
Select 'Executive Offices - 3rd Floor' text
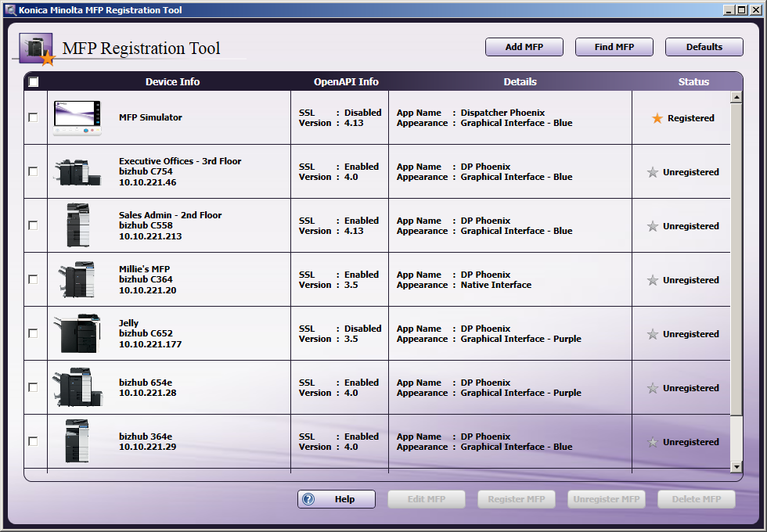(180, 161)
